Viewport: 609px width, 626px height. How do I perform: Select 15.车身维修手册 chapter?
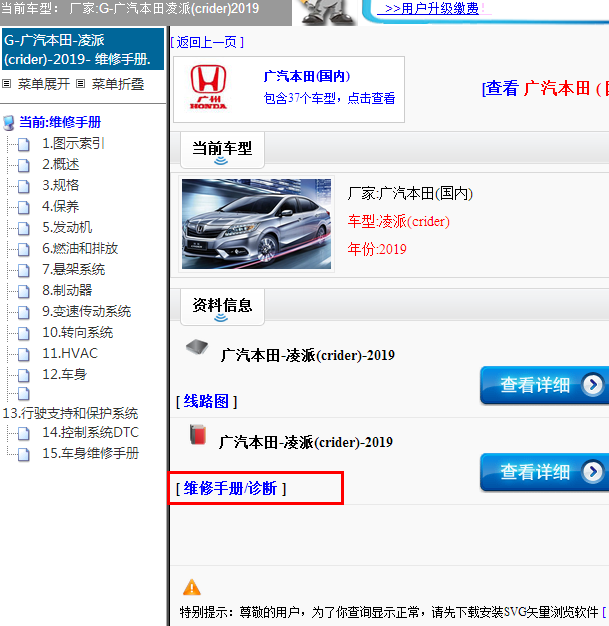click(x=90, y=454)
